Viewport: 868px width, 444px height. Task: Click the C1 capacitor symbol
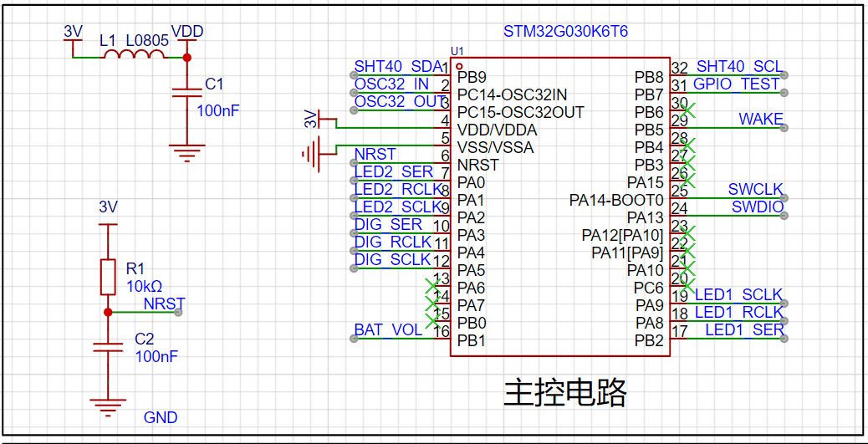tap(187, 92)
